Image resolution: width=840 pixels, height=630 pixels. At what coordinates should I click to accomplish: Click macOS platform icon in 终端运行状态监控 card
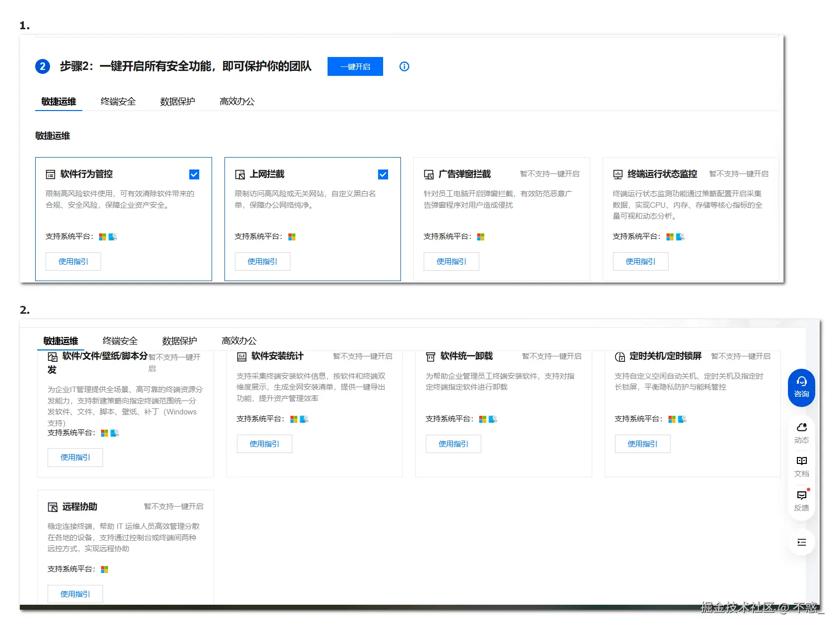click(680, 237)
